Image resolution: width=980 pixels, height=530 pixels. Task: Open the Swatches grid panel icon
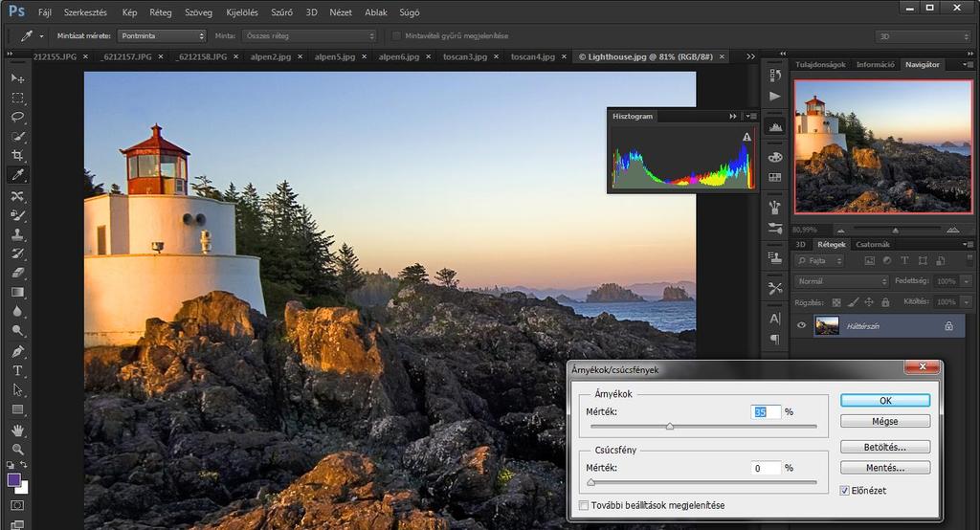tap(775, 178)
